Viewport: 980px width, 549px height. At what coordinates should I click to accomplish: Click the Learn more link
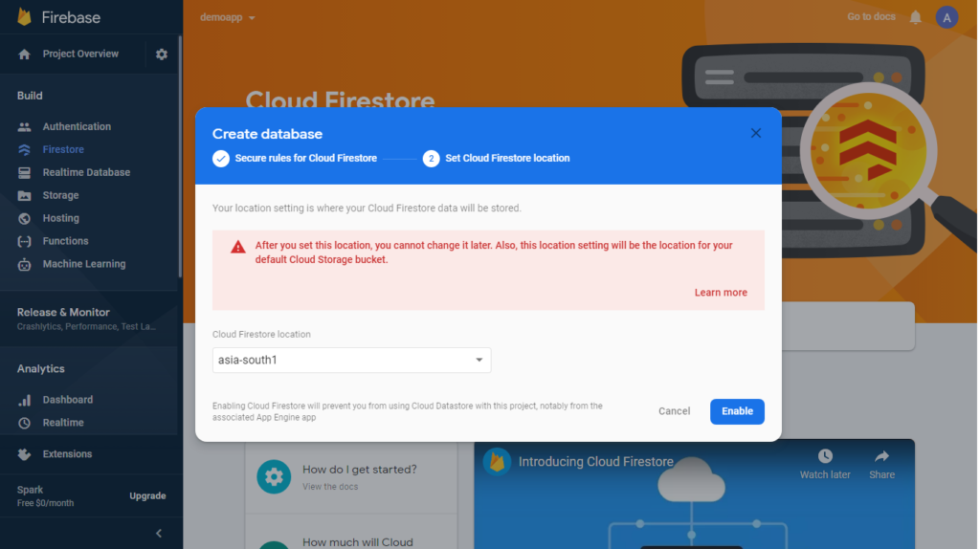click(x=721, y=293)
